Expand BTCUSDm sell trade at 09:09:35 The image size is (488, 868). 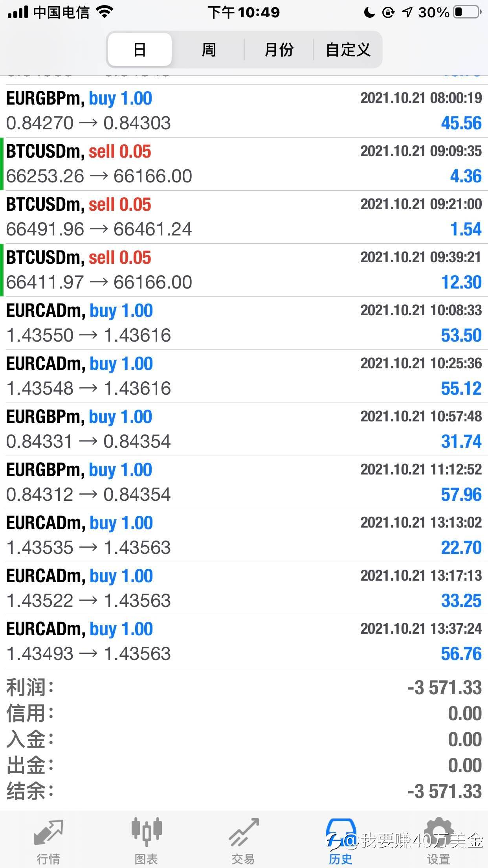[244, 164]
